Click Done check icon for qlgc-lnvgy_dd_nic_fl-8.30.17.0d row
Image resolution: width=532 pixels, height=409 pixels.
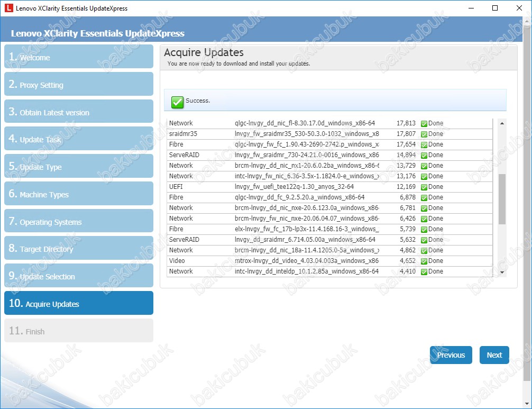coord(424,124)
